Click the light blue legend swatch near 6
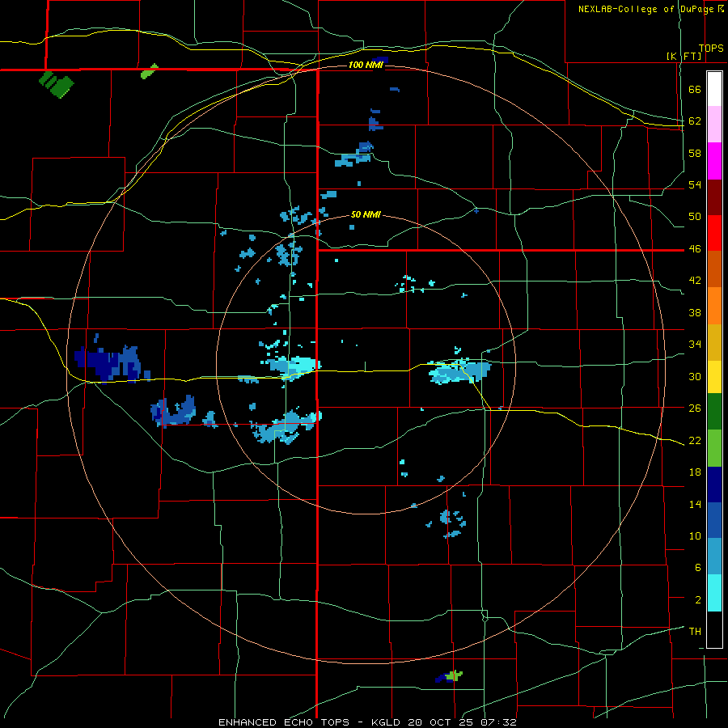The width and height of the screenshot is (728, 728). [x=714, y=557]
